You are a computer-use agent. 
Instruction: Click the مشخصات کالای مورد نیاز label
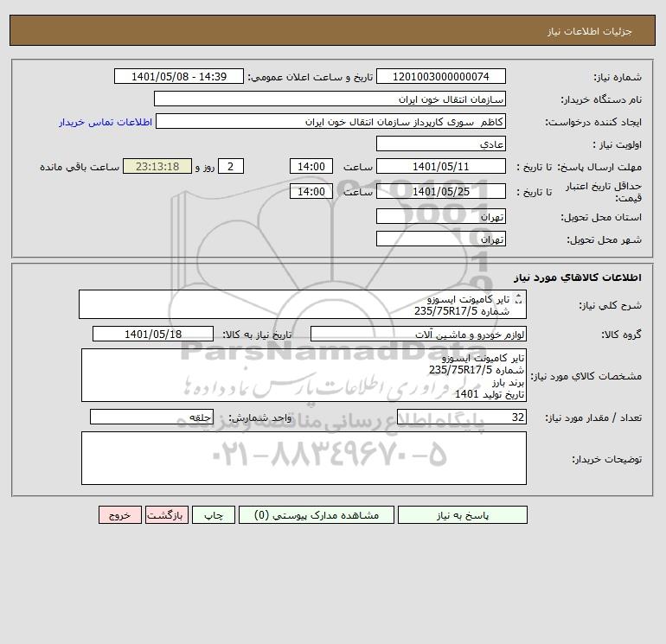pos(586,376)
